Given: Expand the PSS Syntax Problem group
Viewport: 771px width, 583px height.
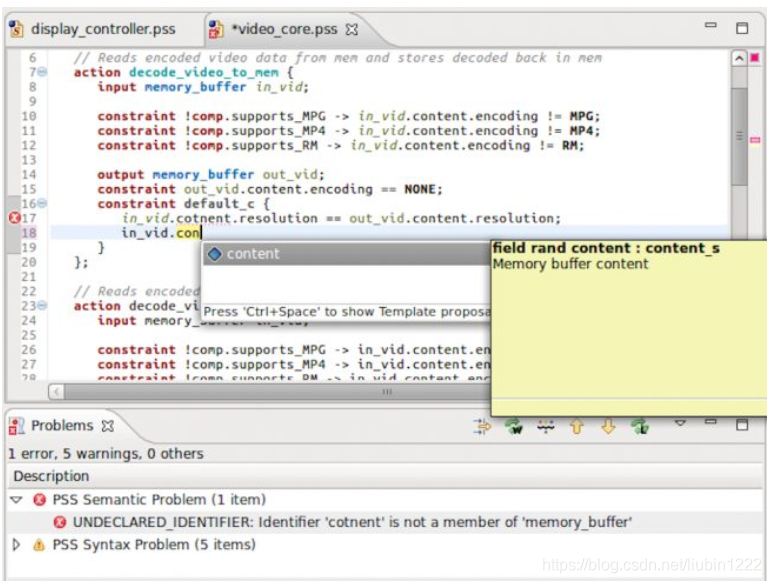Looking at the screenshot, I should [x=16, y=545].
